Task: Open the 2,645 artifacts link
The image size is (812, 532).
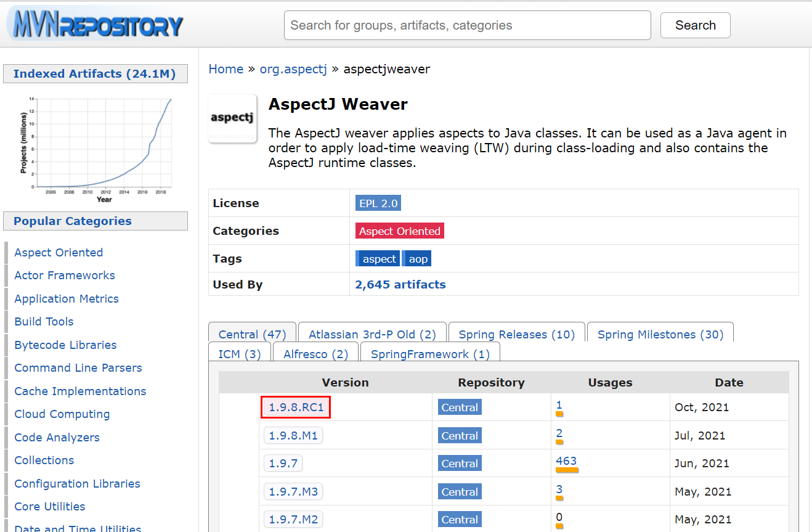Action: [400, 285]
